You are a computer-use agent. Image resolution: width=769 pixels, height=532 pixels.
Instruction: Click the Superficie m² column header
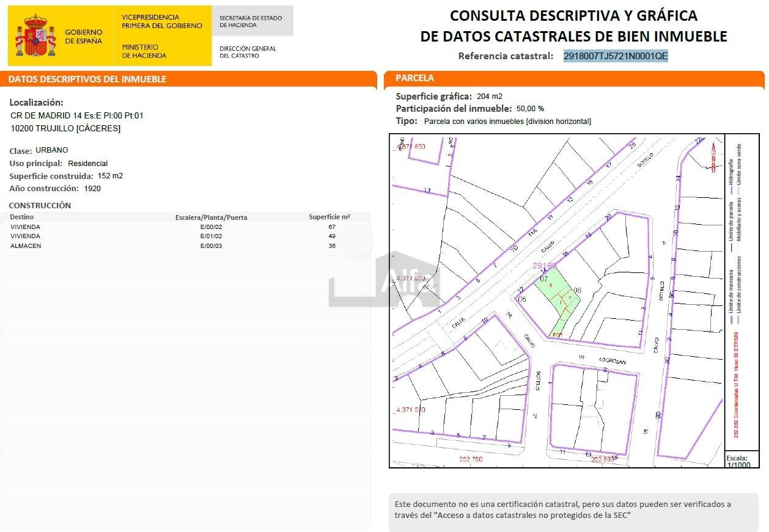pos(329,217)
